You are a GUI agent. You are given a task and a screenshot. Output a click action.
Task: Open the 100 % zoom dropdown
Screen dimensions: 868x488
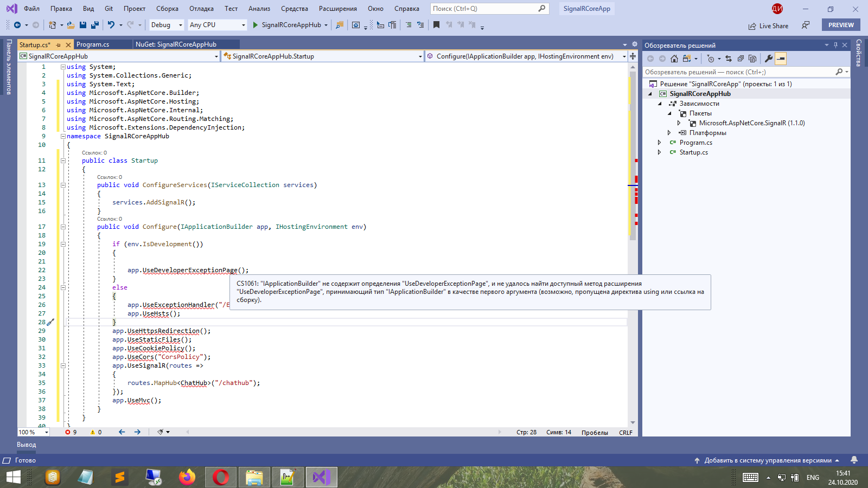(34, 432)
